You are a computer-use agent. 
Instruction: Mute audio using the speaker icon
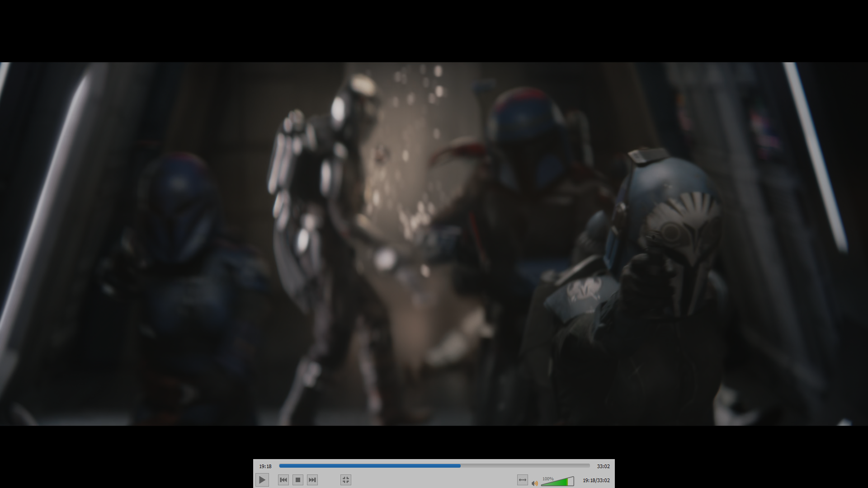point(535,483)
